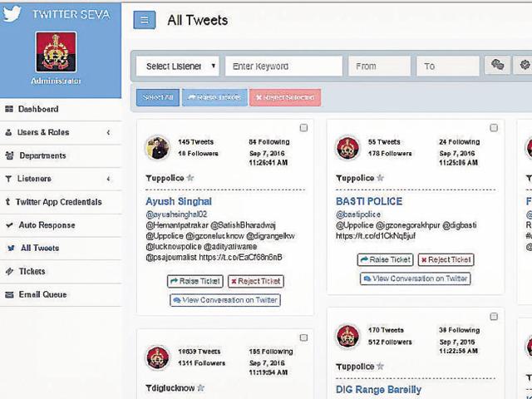Select the BASTI POLICE tweet checkbox
The image size is (532, 399).
click(x=494, y=128)
